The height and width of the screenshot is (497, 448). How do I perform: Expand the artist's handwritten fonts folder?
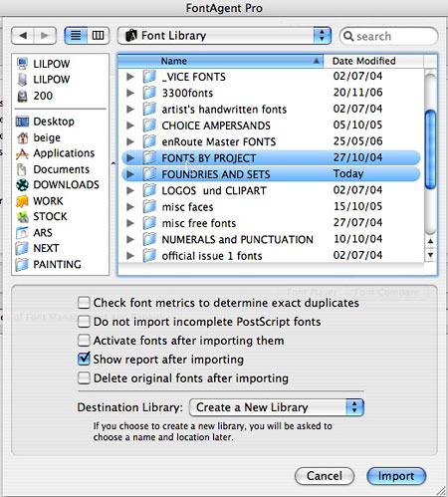tap(130, 110)
